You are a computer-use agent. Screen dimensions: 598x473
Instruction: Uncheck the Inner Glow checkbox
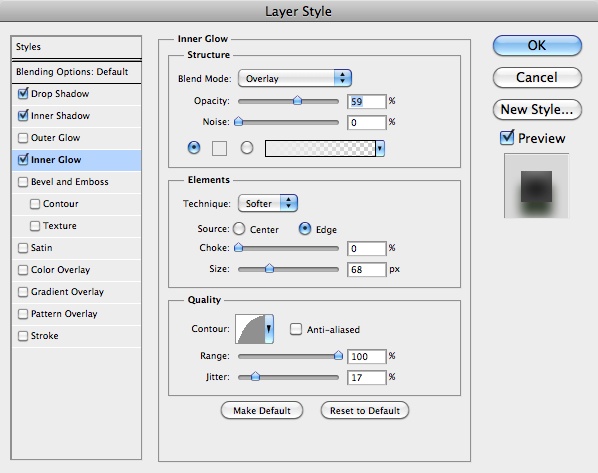pos(23,159)
